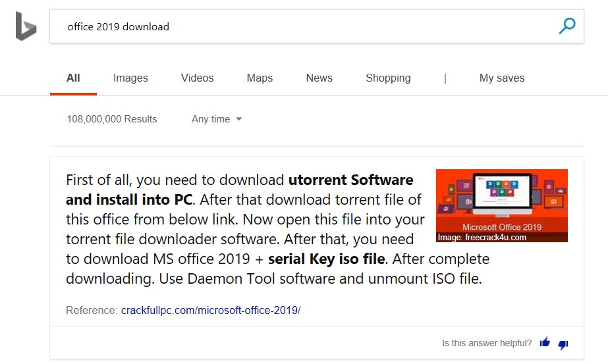
Task: Switch to the Videos tab
Action: (197, 78)
